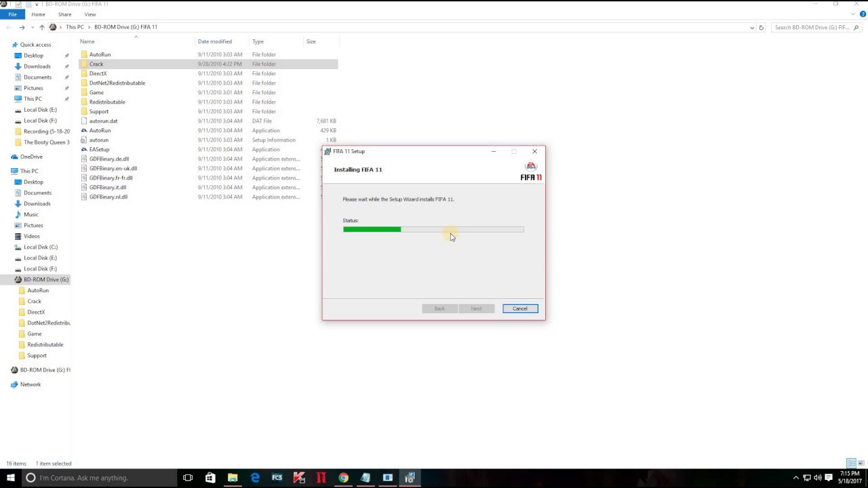Open Windows Store from taskbar
Image resolution: width=868 pixels, height=488 pixels.
click(210, 478)
